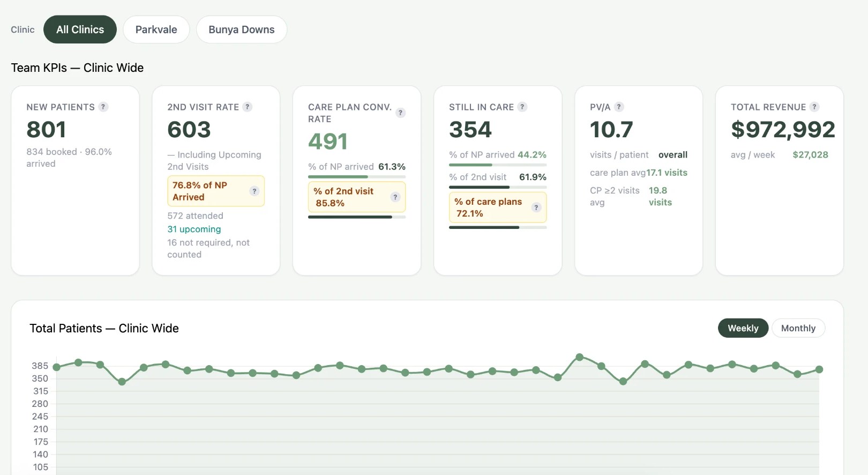Screen dimensions: 868x475
Task: Filter by Bunya Downs clinic
Action: (x=242, y=29)
